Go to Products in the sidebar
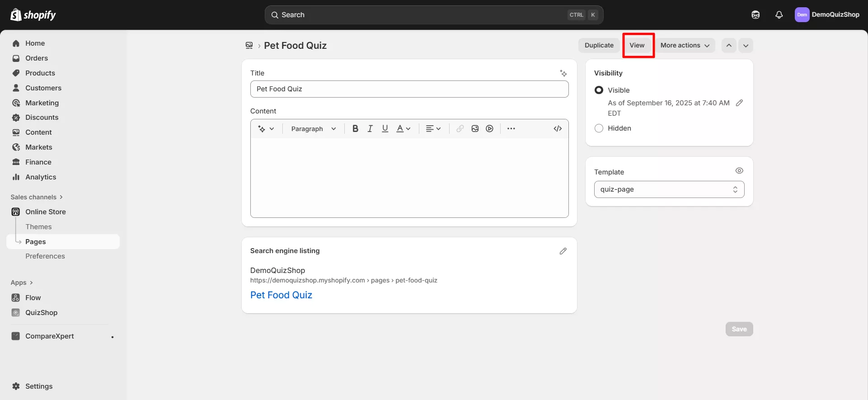 tap(40, 73)
